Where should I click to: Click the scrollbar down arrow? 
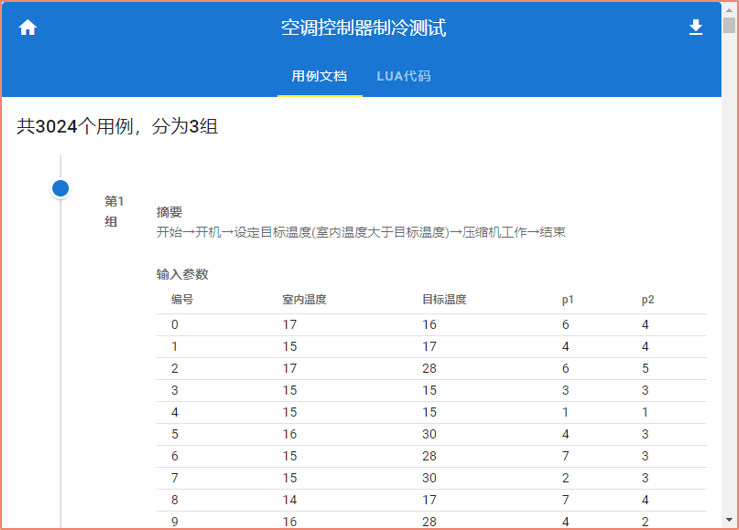[x=729, y=520]
